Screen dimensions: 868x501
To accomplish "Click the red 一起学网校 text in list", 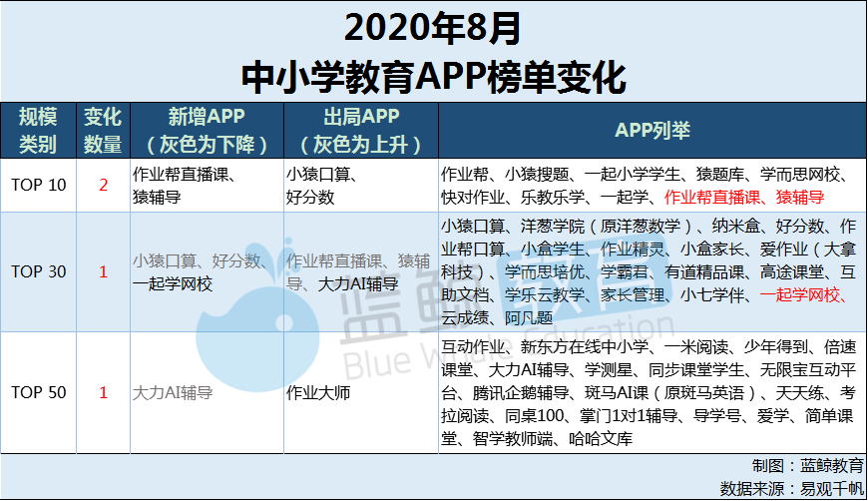I will pos(800,295).
